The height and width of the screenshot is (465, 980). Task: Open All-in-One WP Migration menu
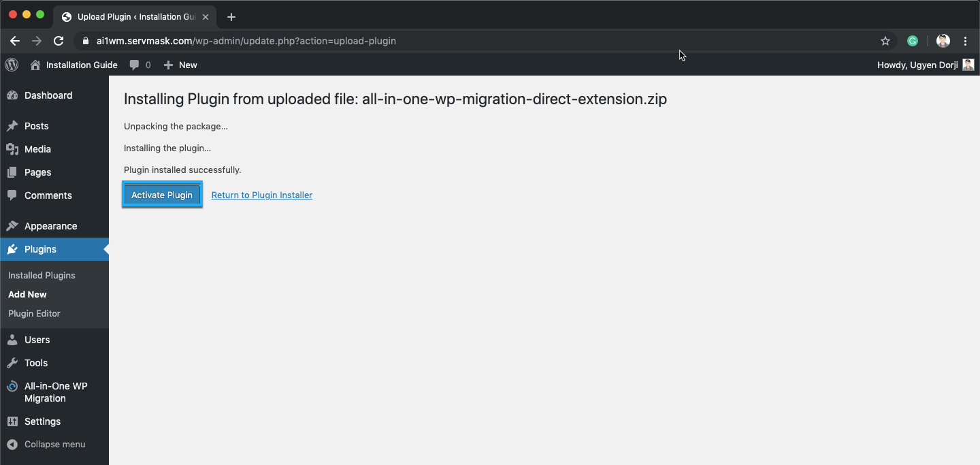click(55, 392)
